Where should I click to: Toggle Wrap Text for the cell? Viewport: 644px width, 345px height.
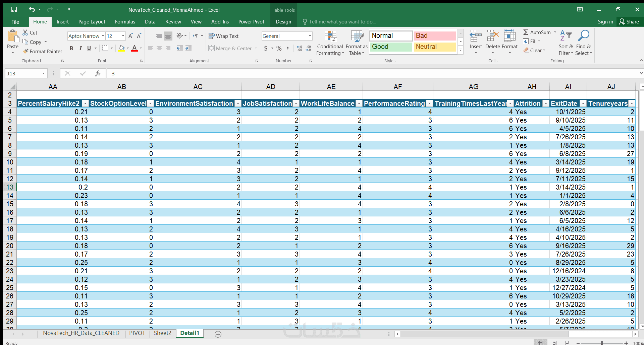pyautogui.click(x=223, y=36)
